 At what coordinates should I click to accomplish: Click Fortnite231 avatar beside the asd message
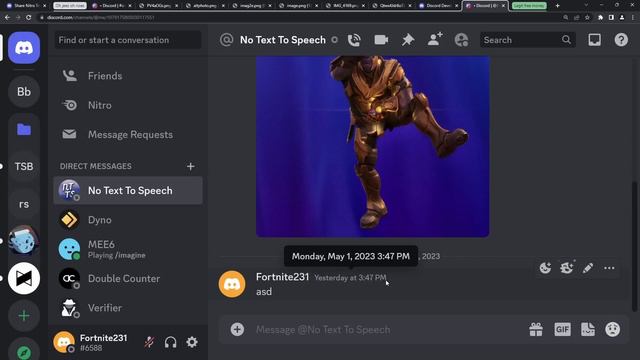tap(232, 284)
